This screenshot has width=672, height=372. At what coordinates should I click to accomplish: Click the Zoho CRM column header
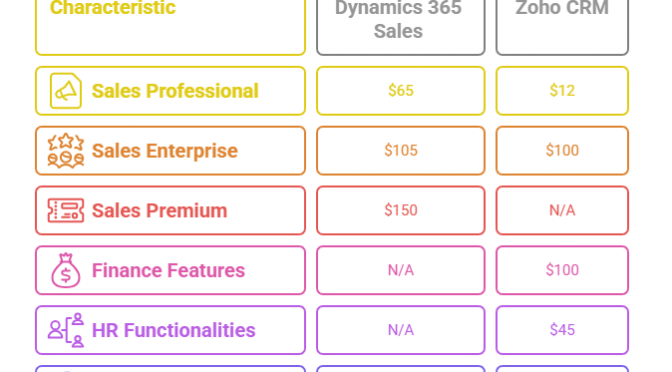pos(562,26)
